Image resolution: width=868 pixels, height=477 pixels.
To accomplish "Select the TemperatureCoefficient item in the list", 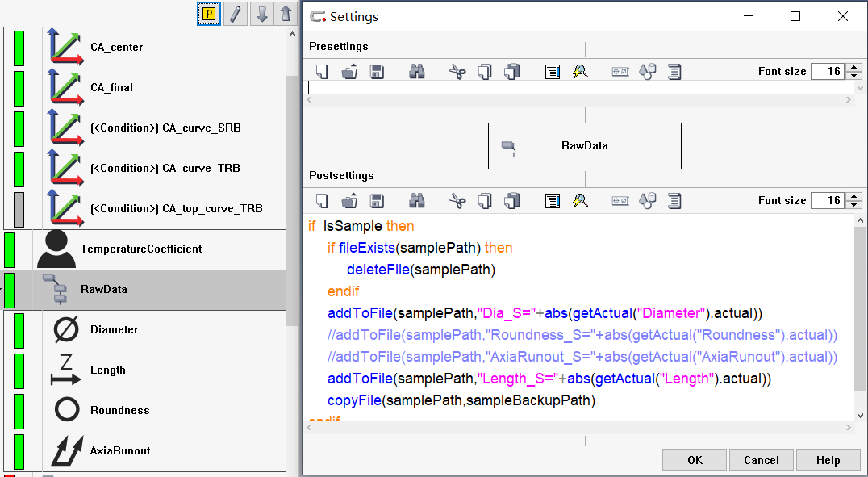I will (141, 249).
